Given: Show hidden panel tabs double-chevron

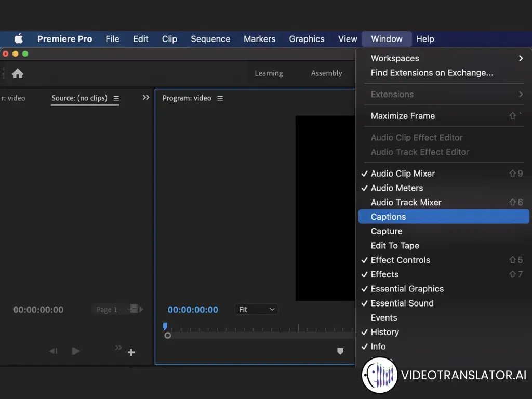Looking at the screenshot, I should pyautogui.click(x=146, y=97).
